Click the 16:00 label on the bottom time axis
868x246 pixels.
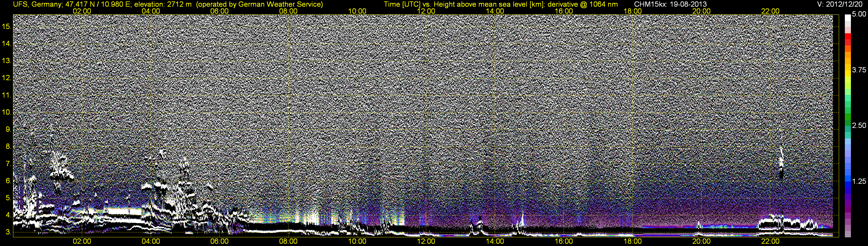click(x=564, y=241)
